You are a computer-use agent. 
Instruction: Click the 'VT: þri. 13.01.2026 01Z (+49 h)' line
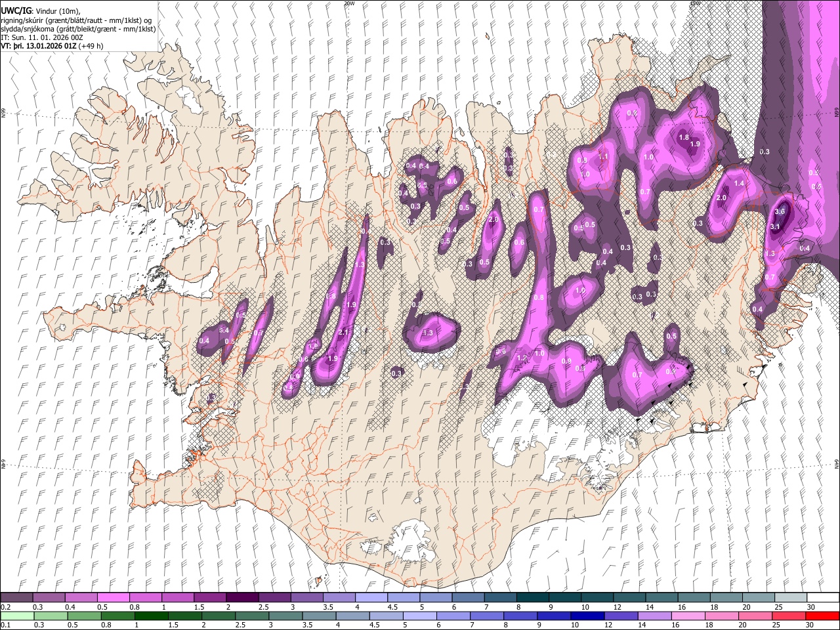click(52, 46)
